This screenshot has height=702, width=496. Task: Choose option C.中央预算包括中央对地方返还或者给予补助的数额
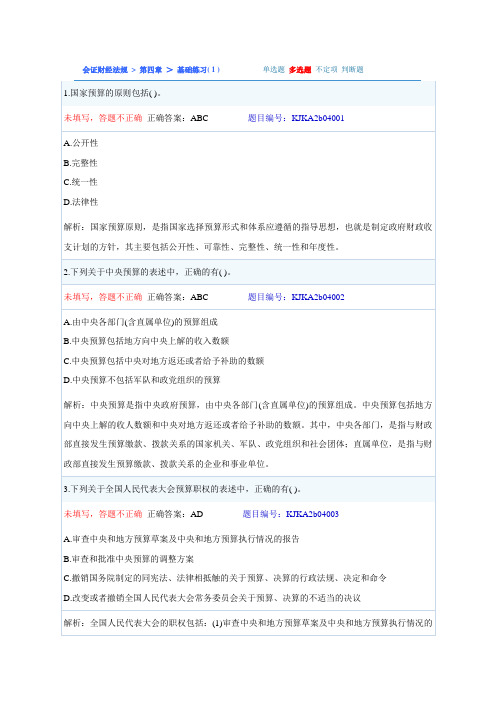(164, 361)
